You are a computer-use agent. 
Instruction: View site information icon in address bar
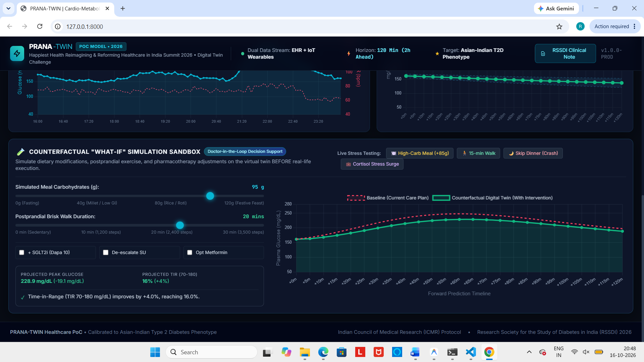pyautogui.click(x=58, y=26)
